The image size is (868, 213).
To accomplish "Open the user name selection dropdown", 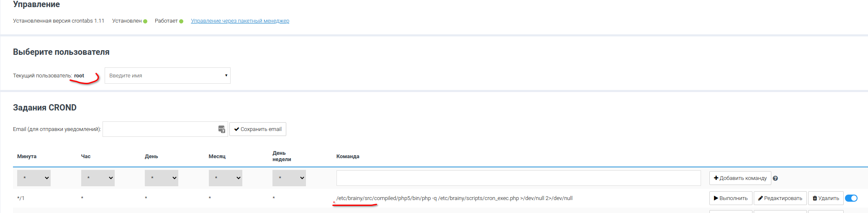I will coord(167,76).
